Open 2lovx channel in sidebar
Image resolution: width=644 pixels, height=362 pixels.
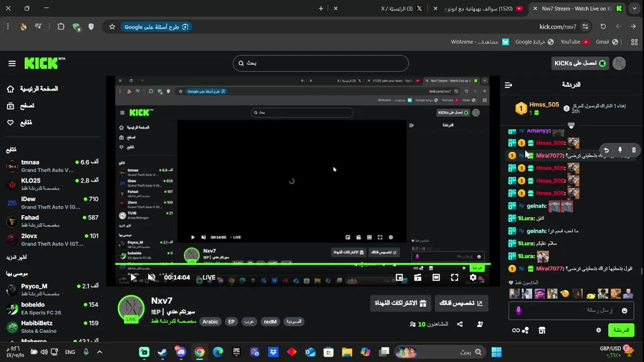click(52, 239)
